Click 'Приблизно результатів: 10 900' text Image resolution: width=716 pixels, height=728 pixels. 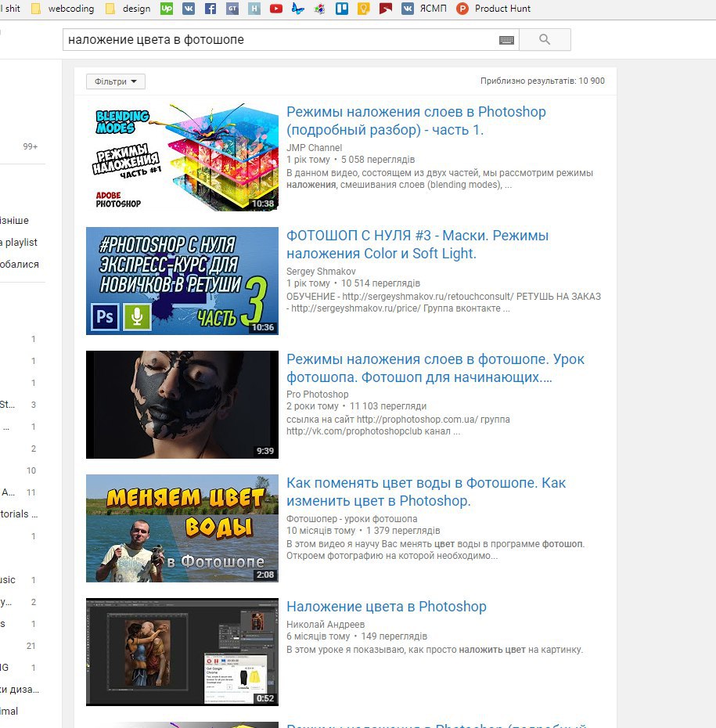[x=542, y=81]
